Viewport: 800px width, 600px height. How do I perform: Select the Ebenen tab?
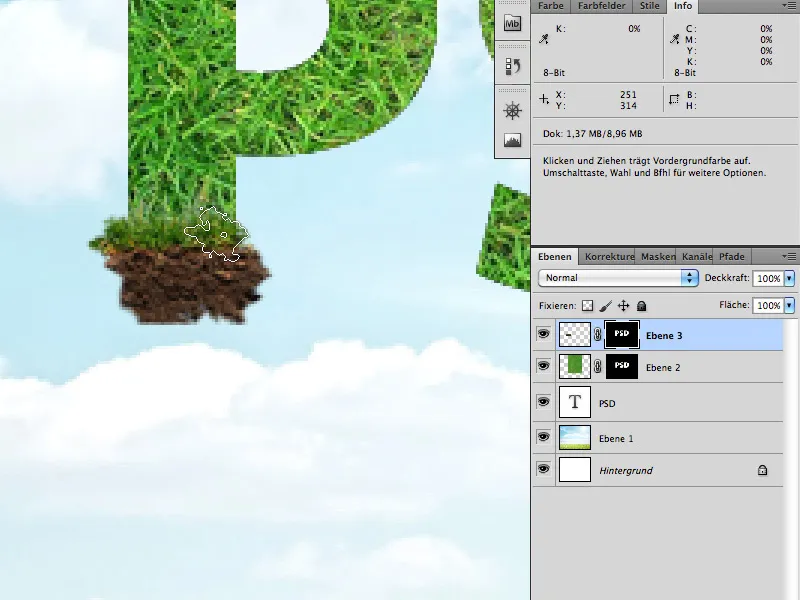pos(555,257)
